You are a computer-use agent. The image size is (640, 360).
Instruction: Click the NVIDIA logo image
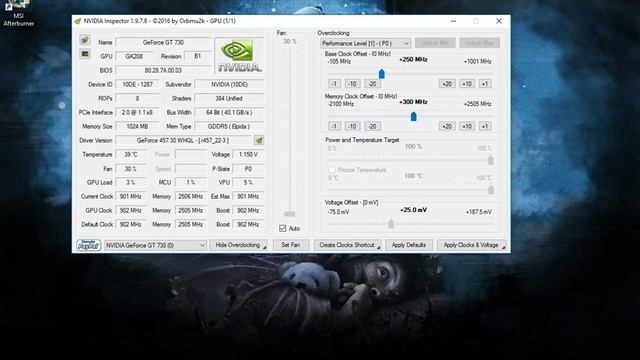pos(239,56)
